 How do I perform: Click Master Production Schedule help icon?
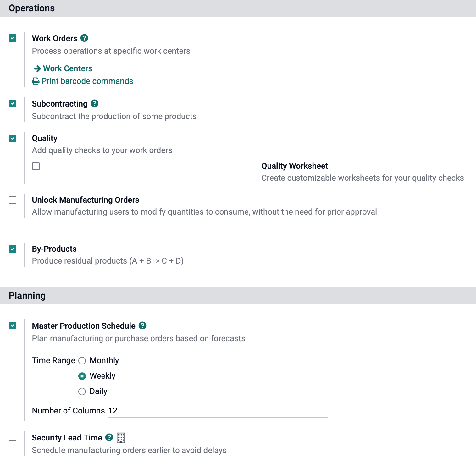point(142,325)
